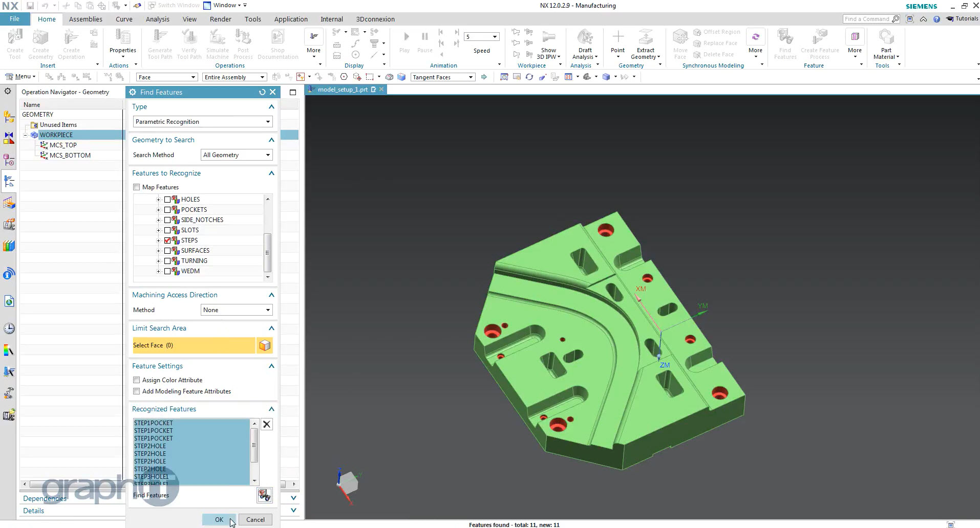Open the Search Method All Geometry dropdown
This screenshot has height=528, width=980.
click(x=237, y=155)
